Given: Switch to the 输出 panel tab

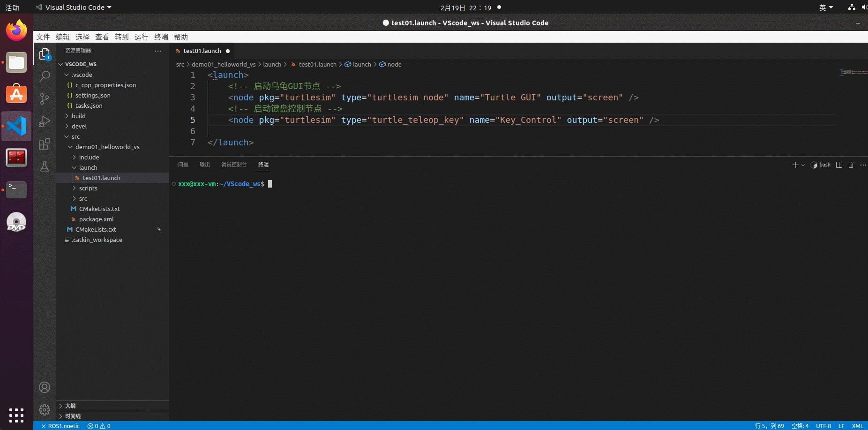Looking at the screenshot, I should pyautogui.click(x=205, y=165).
